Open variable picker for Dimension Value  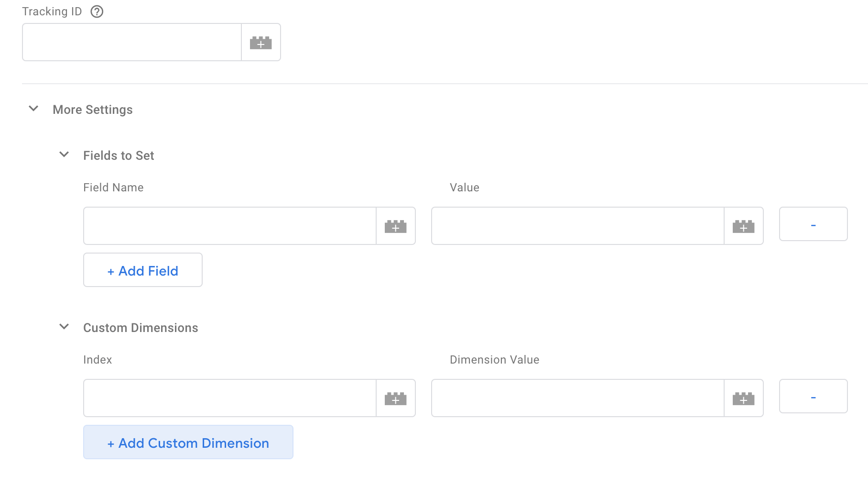pos(743,398)
